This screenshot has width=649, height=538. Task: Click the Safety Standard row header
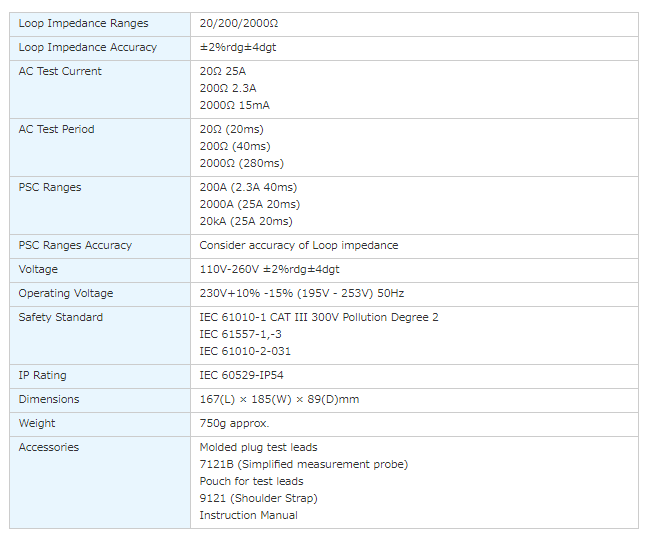tap(61, 317)
